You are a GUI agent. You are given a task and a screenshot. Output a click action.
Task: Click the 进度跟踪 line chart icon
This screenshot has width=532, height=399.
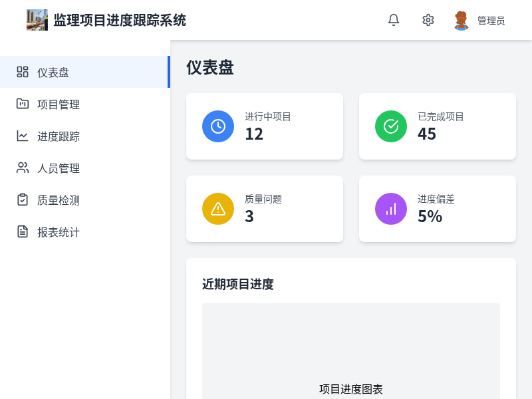click(23, 136)
